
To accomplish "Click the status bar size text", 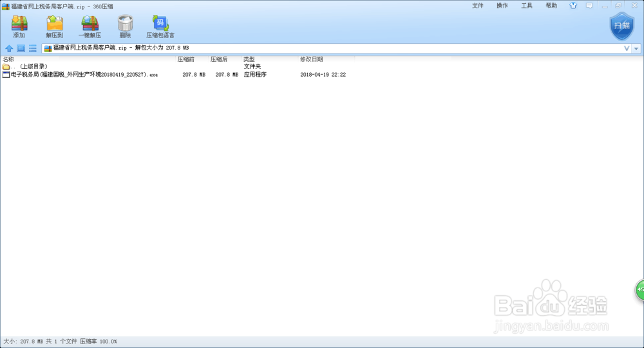I will coord(60,342).
